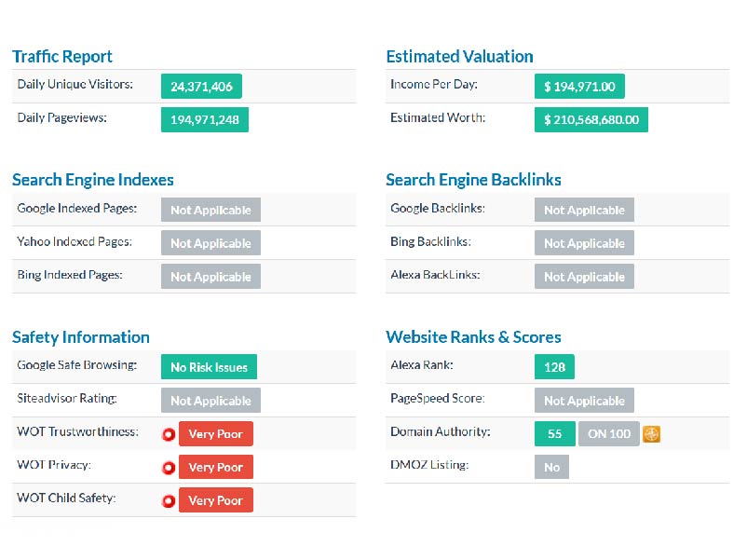Image resolution: width=747 pixels, height=560 pixels.
Task: Click the ON 100 gray badge
Action: [x=608, y=434]
